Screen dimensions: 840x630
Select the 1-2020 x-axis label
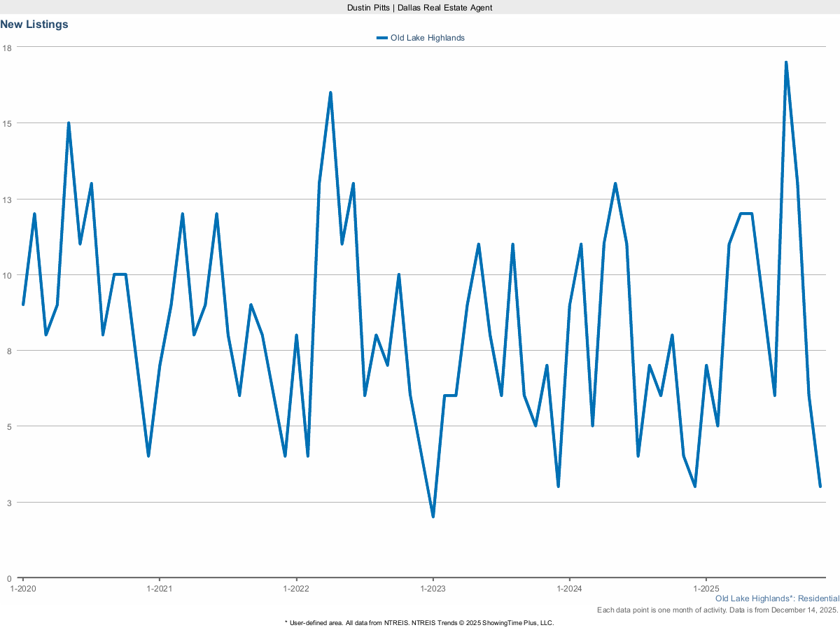(23, 589)
